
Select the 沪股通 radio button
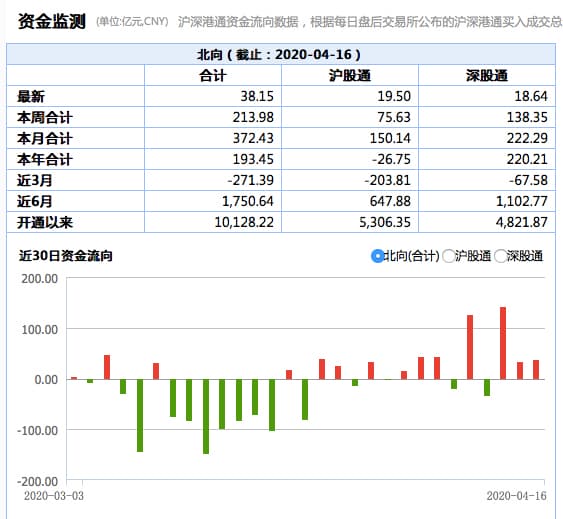coord(448,256)
